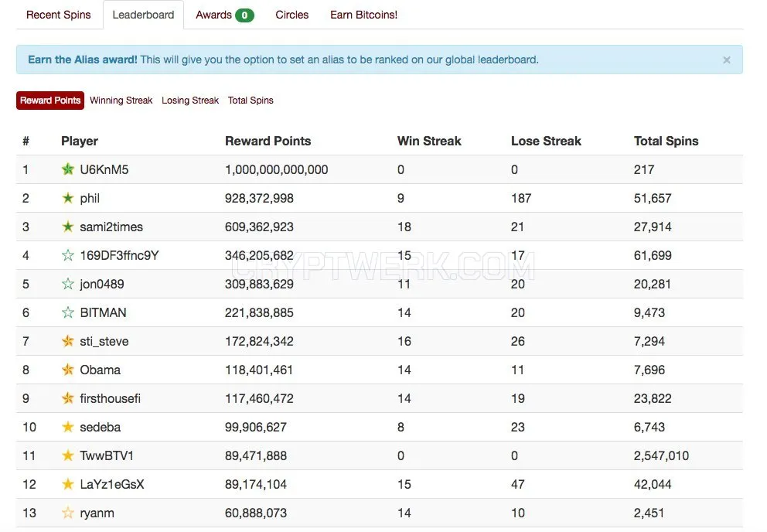767x532 pixels.
Task: Click the star next to firsthousefi
Action: (x=68, y=398)
